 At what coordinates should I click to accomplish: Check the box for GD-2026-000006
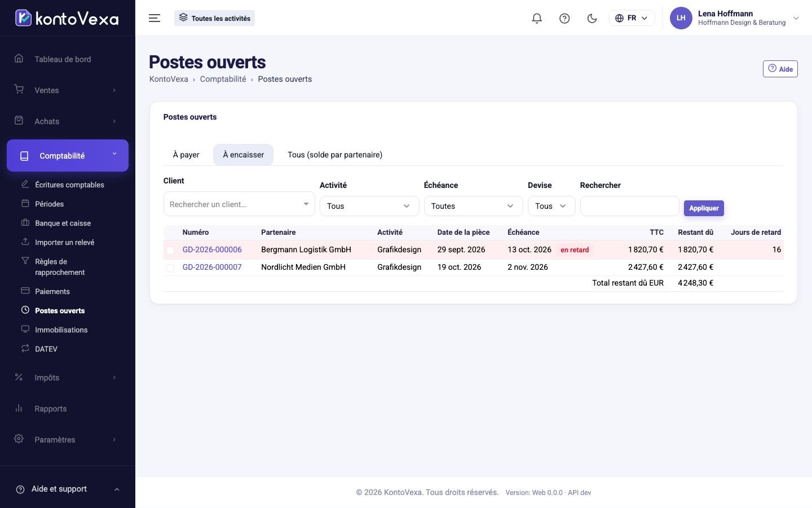[170, 250]
